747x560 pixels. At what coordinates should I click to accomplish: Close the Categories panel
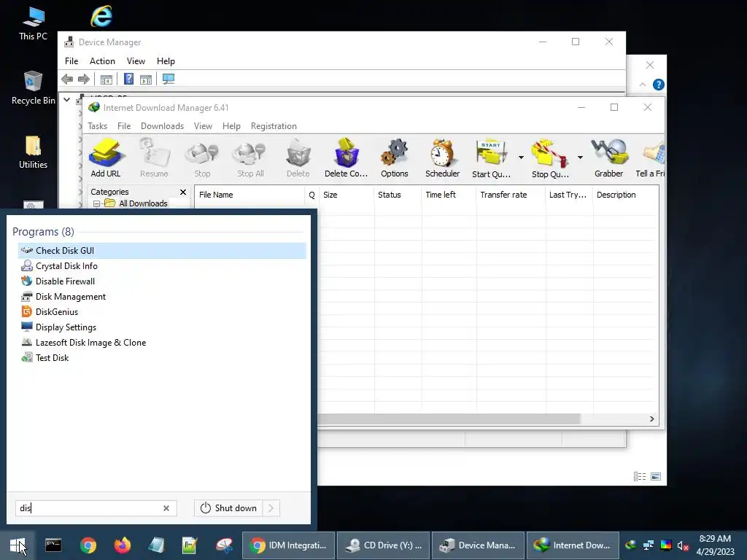[x=183, y=192]
